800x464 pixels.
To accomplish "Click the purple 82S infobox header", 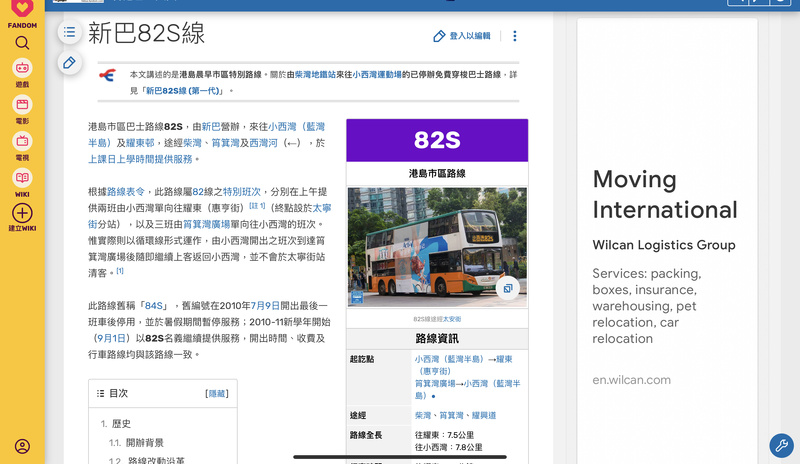I will [x=437, y=140].
